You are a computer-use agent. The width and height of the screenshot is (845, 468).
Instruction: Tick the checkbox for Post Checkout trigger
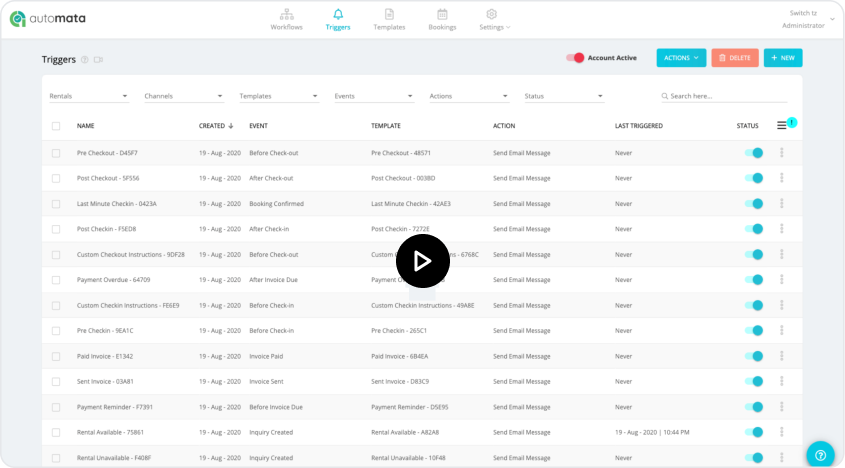click(56, 178)
